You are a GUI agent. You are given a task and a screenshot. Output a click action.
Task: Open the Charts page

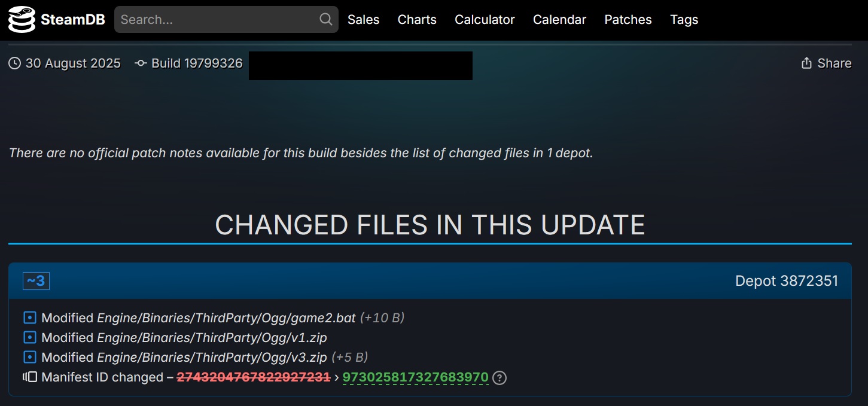click(417, 20)
